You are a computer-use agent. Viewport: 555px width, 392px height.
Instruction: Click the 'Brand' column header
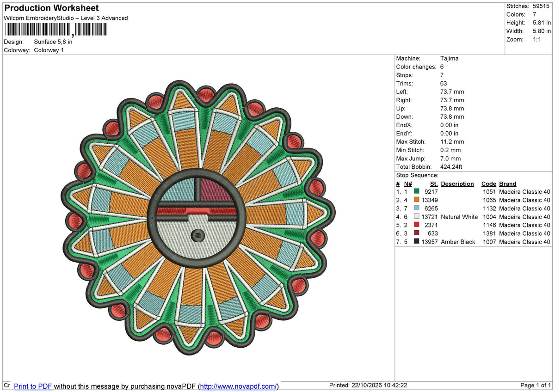click(508, 184)
